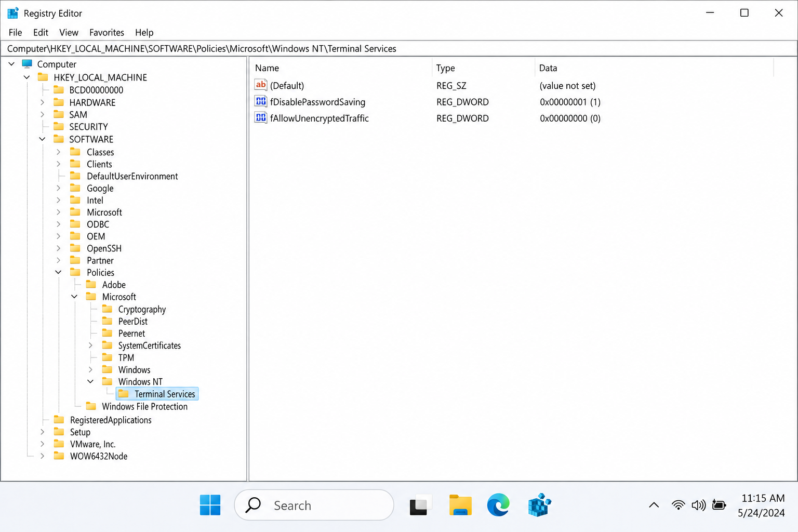Click the SECURITY folder icon
This screenshot has height=532, width=798.
click(59, 126)
